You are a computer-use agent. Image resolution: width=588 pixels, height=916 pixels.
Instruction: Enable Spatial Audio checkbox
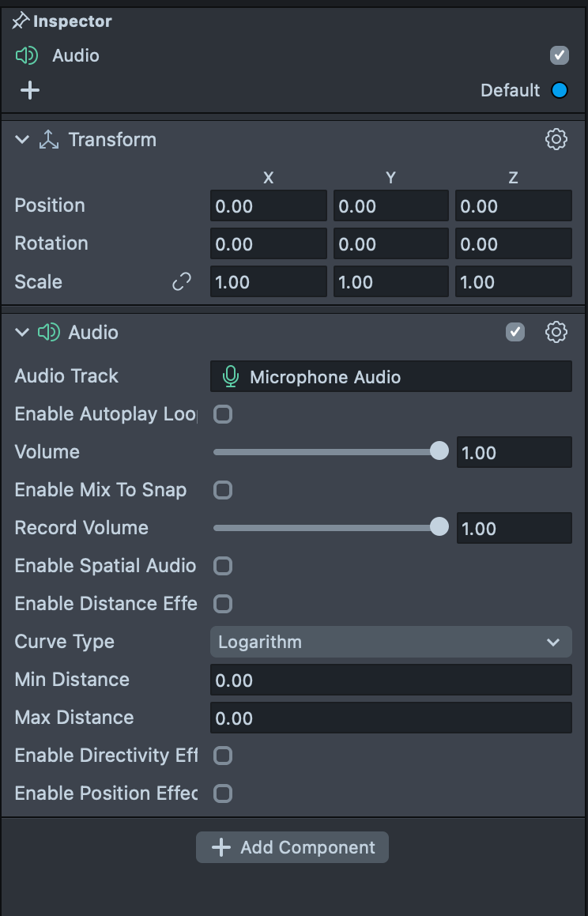224,566
